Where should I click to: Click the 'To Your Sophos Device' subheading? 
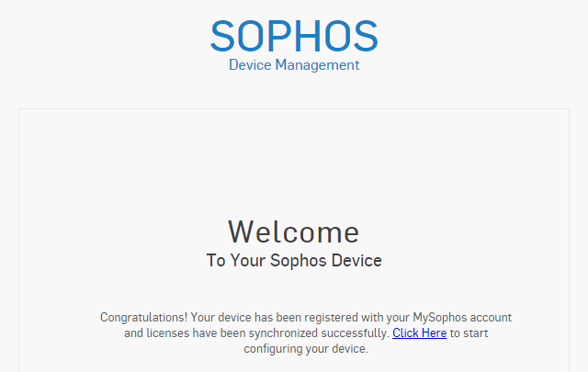tap(294, 261)
